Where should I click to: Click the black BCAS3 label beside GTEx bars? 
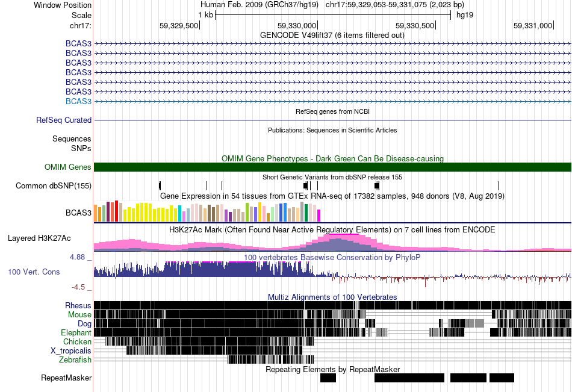78,213
